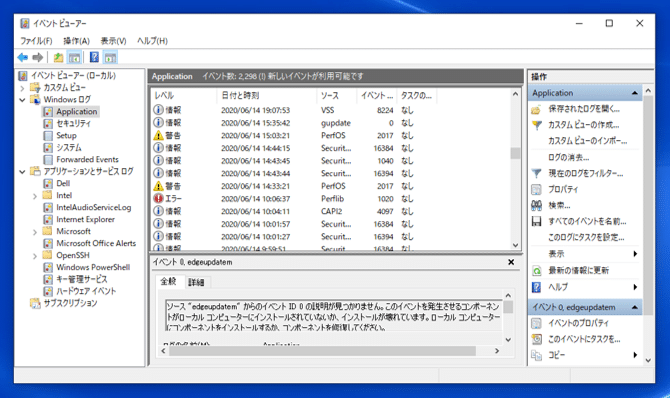Open ヘルプ in the actions pane

(x=585, y=287)
